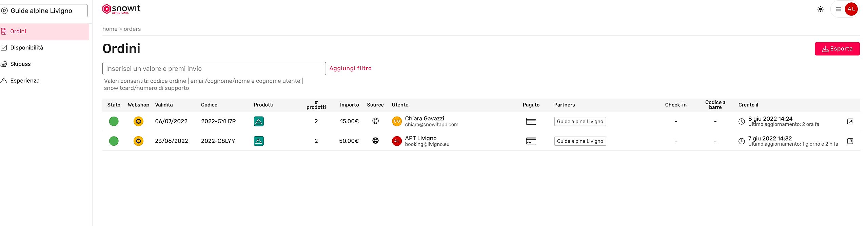The image size is (868, 226).
Task: Toggle the light/dark theme sun icon
Action: pyautogui.click(x=820, y=9)
